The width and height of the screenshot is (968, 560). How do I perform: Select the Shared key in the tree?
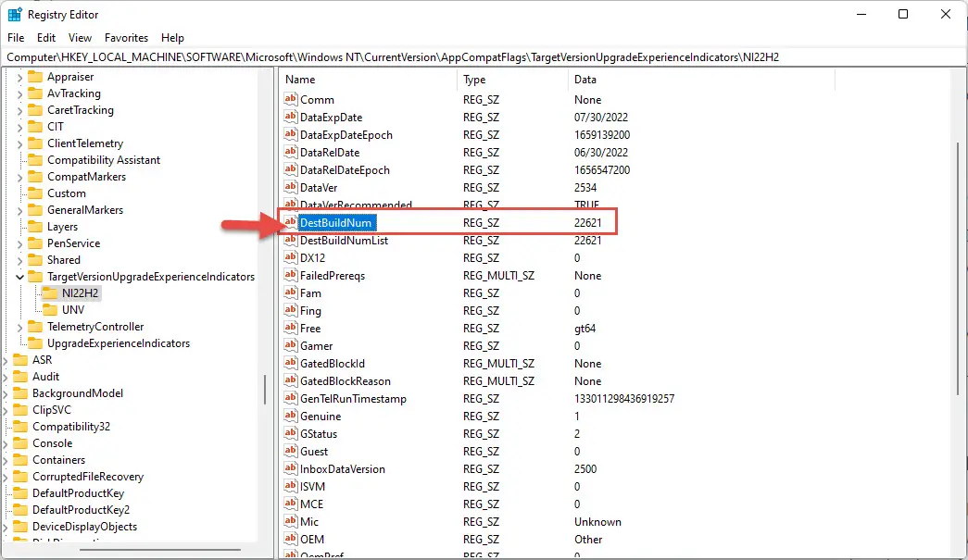pos(64,260)
